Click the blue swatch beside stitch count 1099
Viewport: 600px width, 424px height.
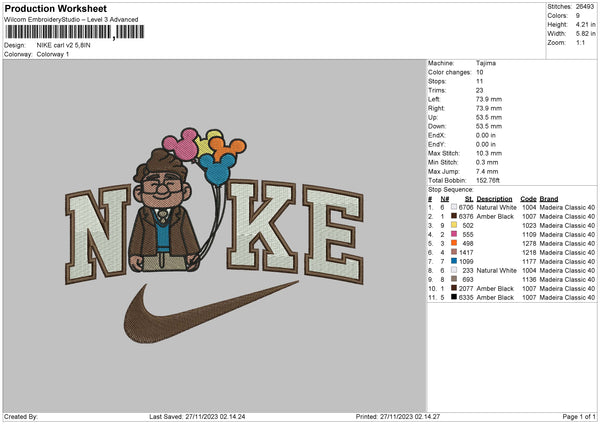[454, 261]
